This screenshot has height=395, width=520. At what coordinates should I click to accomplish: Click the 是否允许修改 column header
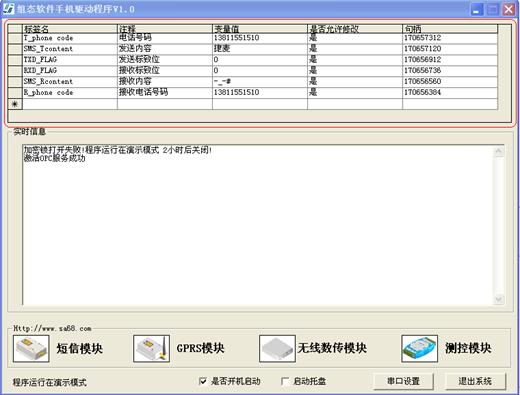(355, 29)
